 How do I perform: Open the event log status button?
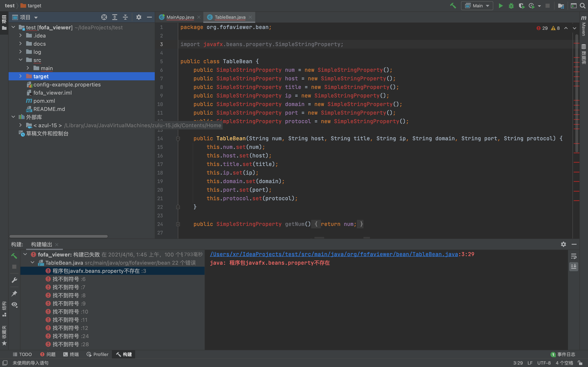point(563,354)
